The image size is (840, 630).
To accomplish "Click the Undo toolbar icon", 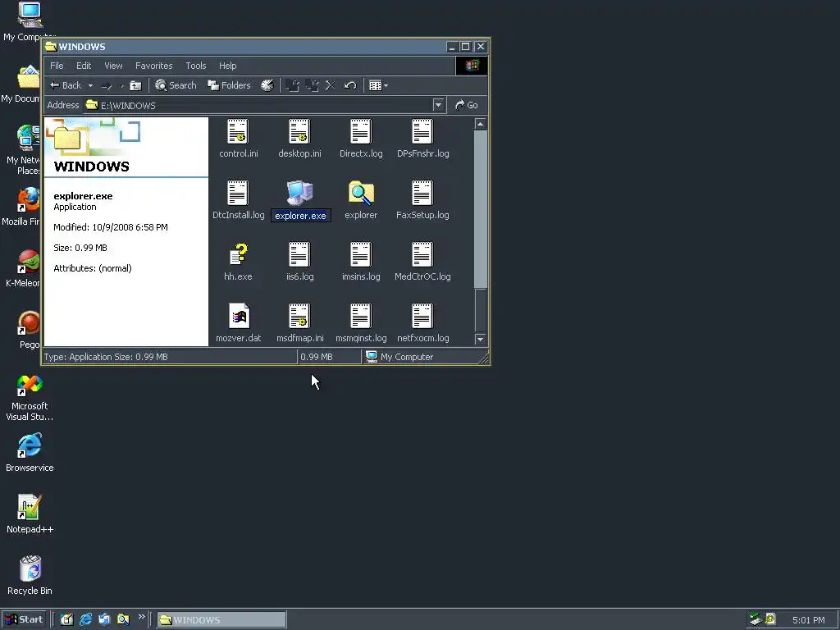I will pyautogui.click(x=350, y=85).
